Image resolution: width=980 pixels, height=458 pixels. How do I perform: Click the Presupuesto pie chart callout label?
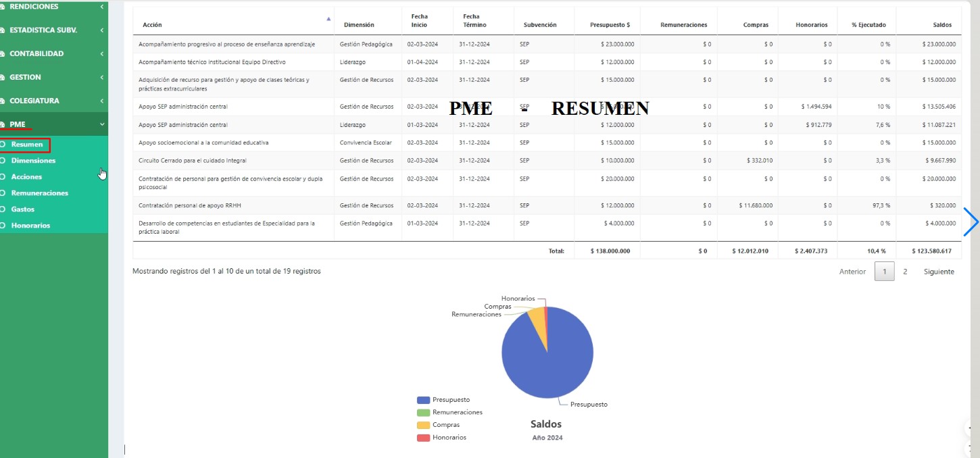[x=589, y=405]
